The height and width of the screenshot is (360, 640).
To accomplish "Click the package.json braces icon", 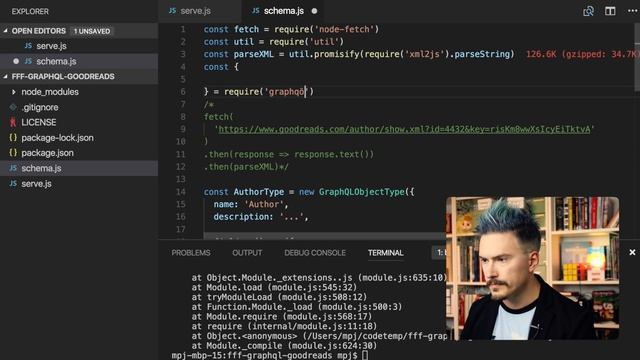I will [x=13, y=153].
